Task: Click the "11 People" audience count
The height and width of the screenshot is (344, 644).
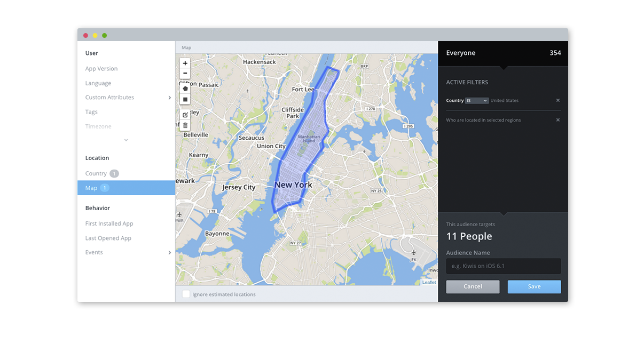Action: (x=469, y=236)
